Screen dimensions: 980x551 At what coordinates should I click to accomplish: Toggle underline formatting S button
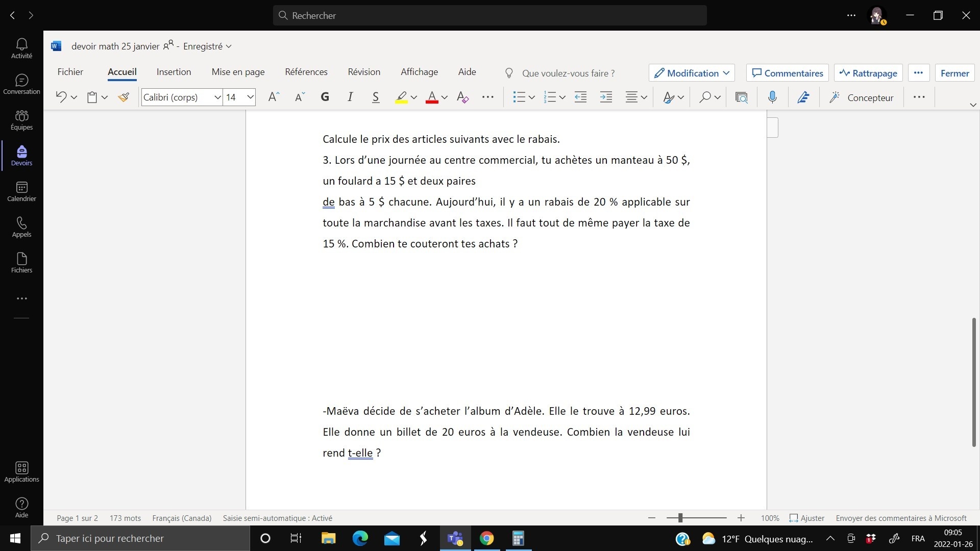[376, 97]
